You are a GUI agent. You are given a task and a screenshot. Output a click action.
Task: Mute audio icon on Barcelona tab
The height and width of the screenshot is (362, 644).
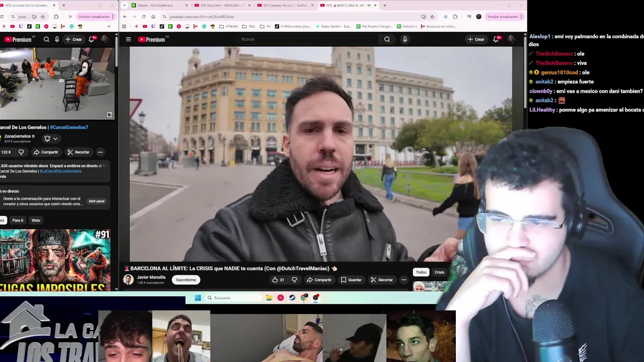(x=369, y=5)
